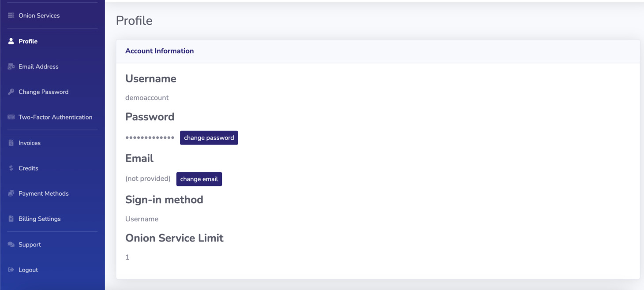Image resolution: width=644 pixels, height=290 pixels.
Task: Click the Email section heading
Action: 139,158
